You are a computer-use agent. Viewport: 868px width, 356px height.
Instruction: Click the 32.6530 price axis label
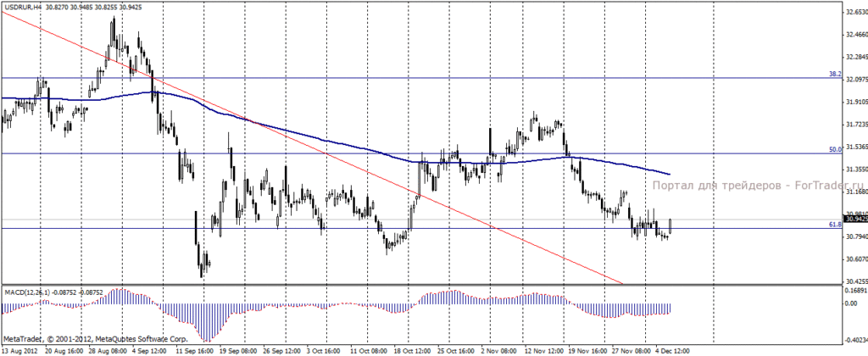click(x=856, y=11)
